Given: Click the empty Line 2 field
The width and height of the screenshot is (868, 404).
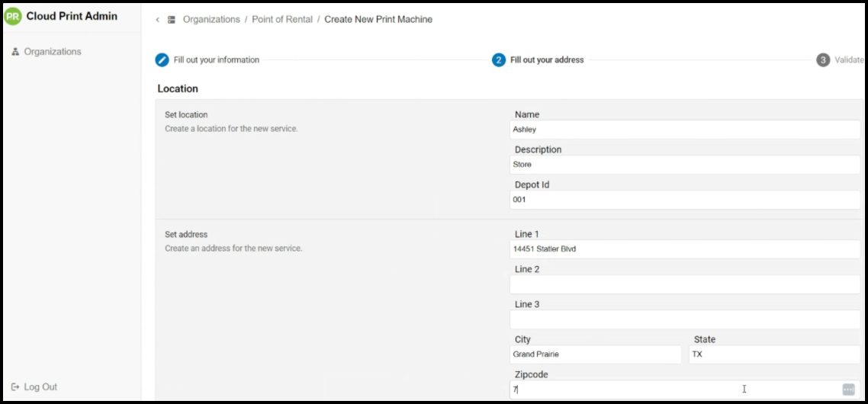Looking at the screenshot, I should click(x=684, y=284).
